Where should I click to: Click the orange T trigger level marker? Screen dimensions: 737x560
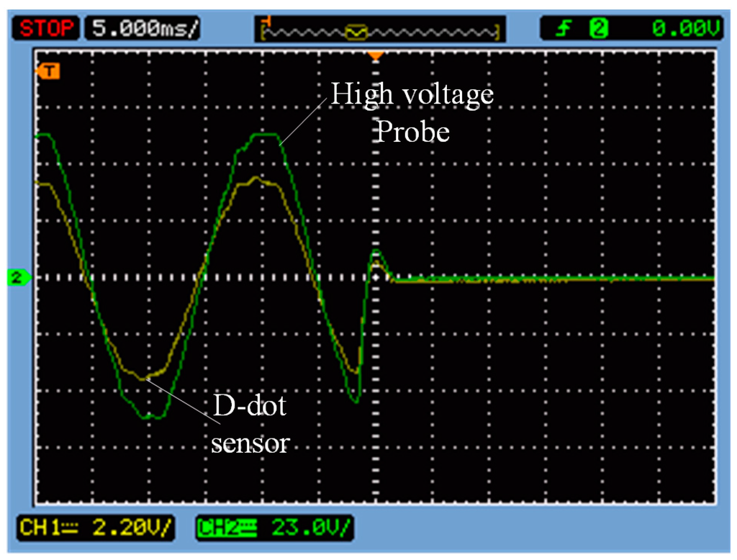pos(48,71)
